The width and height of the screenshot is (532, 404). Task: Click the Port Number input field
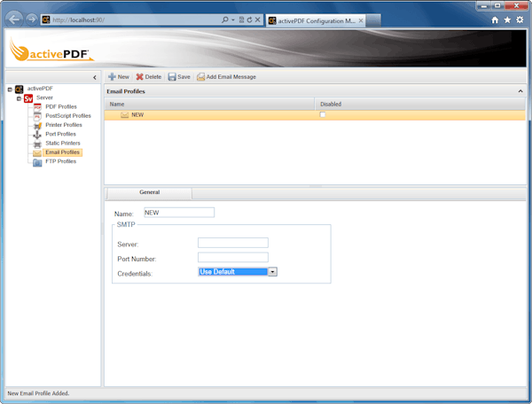233,257
